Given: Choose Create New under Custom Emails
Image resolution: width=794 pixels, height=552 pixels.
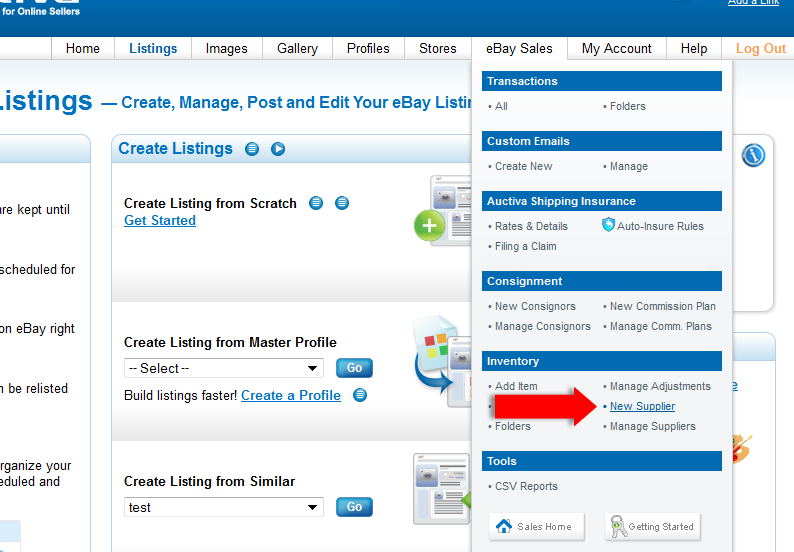Looking at the screenshot, I should tap(524, 166).
